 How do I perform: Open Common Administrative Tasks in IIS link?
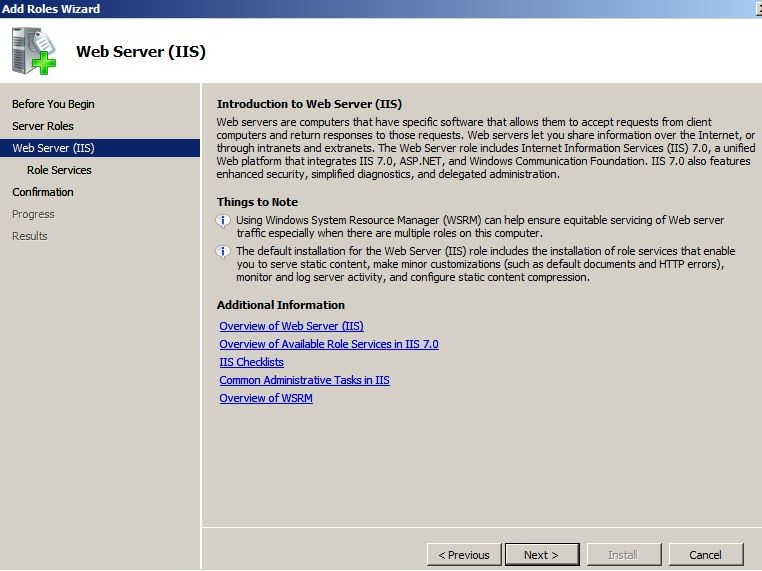[x=304, y=380]
